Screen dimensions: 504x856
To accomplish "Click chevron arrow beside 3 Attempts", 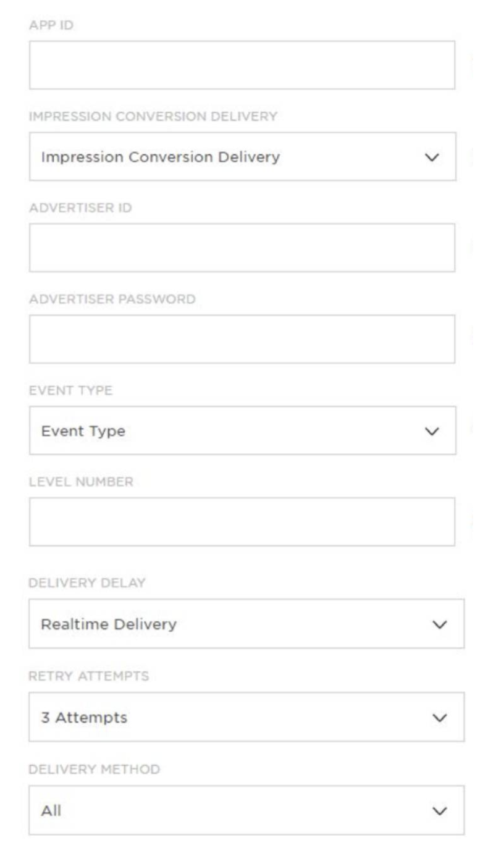I will tap(440, 718).
